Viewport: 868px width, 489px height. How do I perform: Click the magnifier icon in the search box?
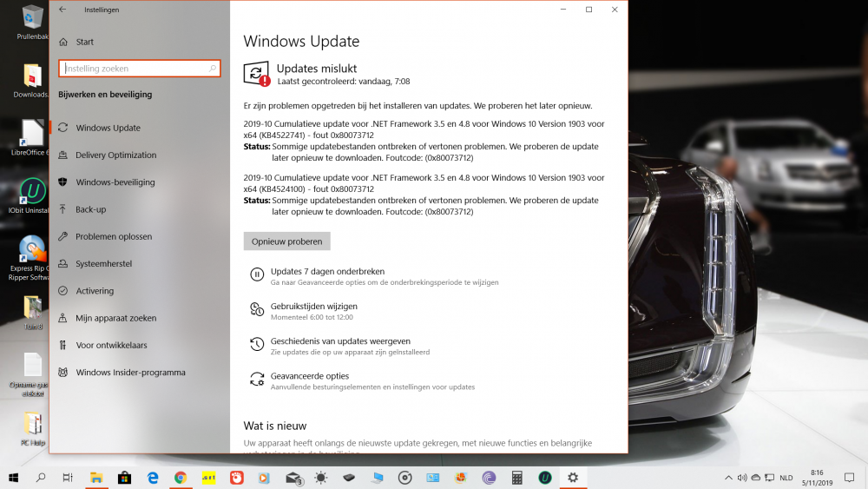click(x=213, y=68)
